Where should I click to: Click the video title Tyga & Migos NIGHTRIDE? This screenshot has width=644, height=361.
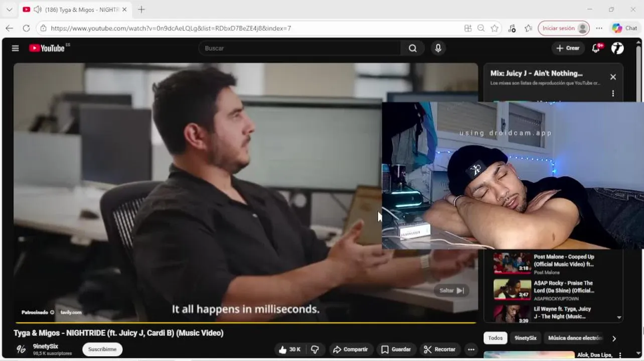[x=118, y=333]
